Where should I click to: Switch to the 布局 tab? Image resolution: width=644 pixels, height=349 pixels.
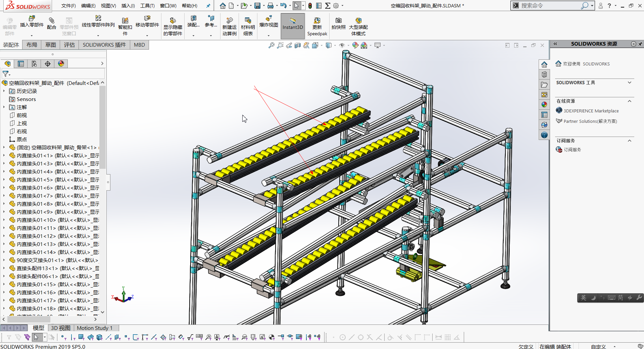(x=32, y=45)
